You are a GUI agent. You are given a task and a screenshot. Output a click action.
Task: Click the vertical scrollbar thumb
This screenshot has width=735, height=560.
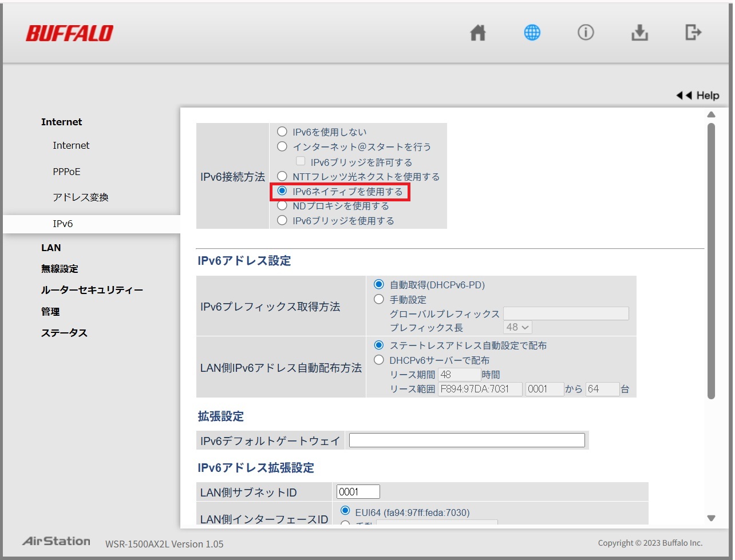point(711,261)
